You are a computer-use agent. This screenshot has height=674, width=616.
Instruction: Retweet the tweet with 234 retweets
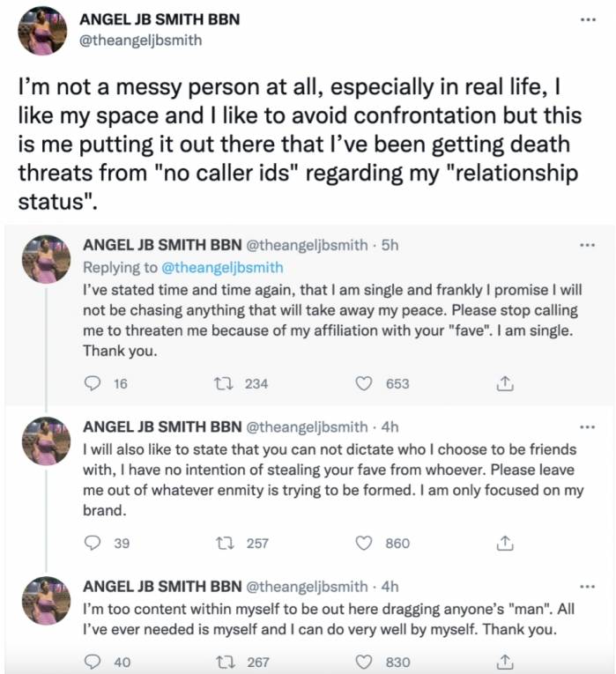point(224,383)
